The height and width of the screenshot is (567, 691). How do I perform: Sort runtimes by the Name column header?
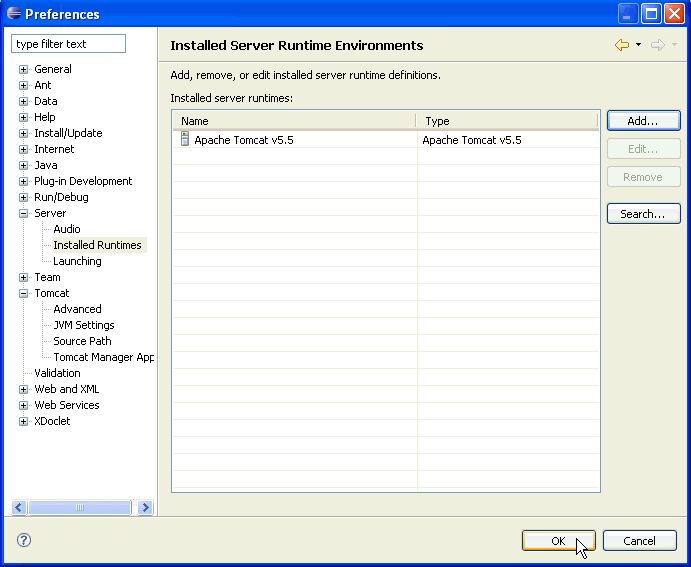click(295, 121)
